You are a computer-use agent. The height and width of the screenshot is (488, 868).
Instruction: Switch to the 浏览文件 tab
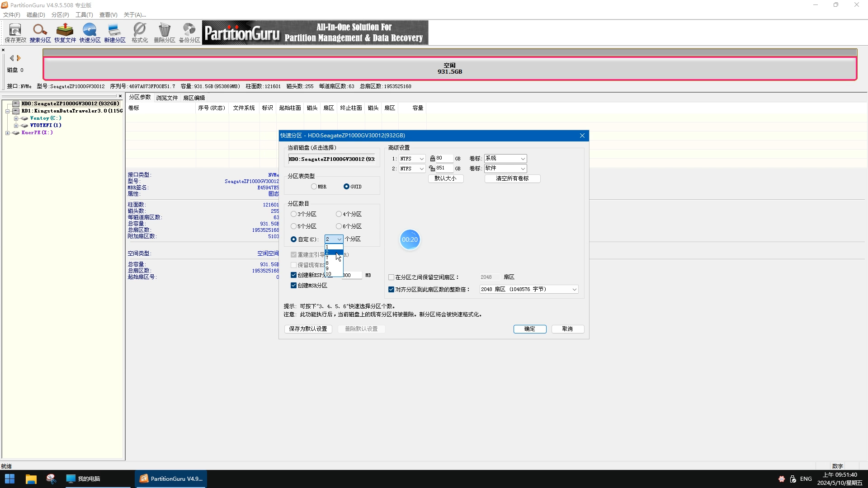(167, 98)
